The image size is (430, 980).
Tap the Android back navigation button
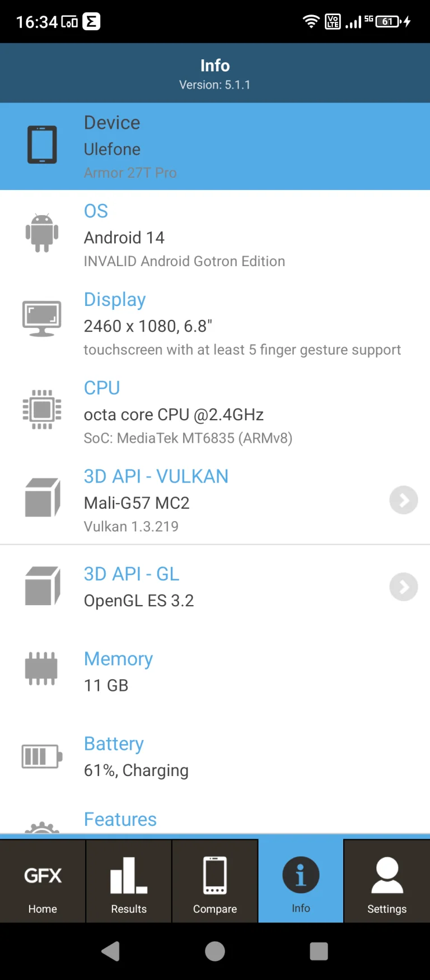click(110, 951)
